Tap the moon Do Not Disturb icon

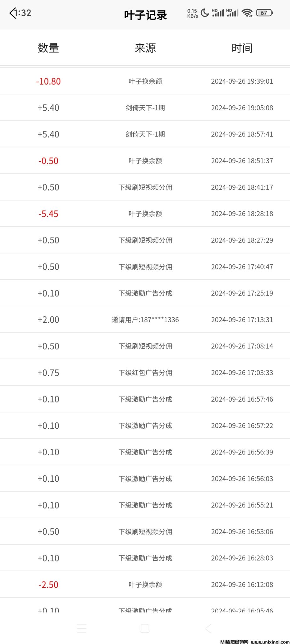[x=205, y=13]
